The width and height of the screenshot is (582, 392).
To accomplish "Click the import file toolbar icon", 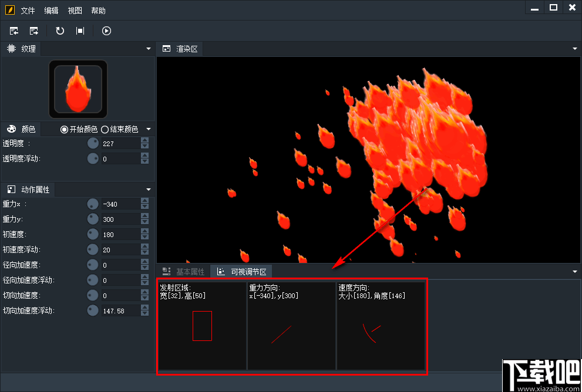I will click(14, 31).
